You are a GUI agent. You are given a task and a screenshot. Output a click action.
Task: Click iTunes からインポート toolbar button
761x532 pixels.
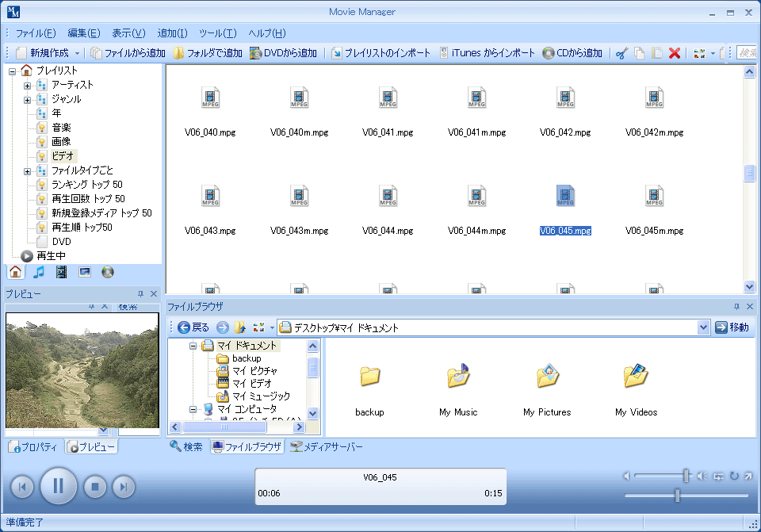[487, 53]
